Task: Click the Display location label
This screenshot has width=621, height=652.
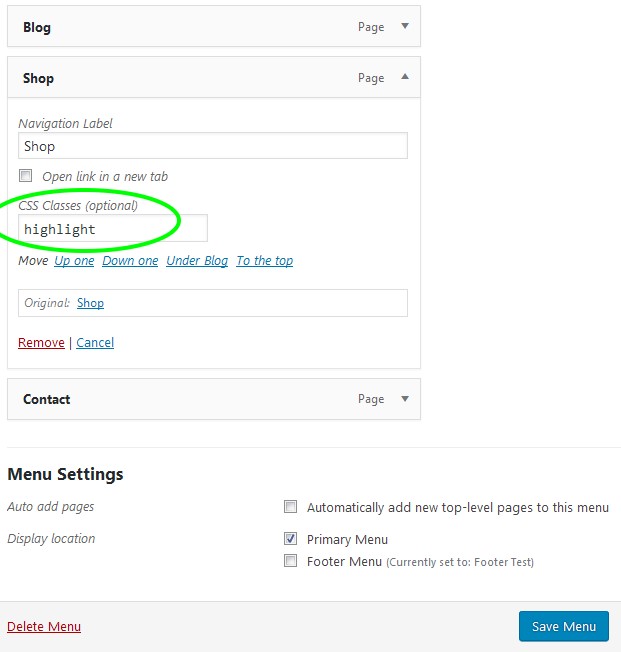Action: coord(51,538)
